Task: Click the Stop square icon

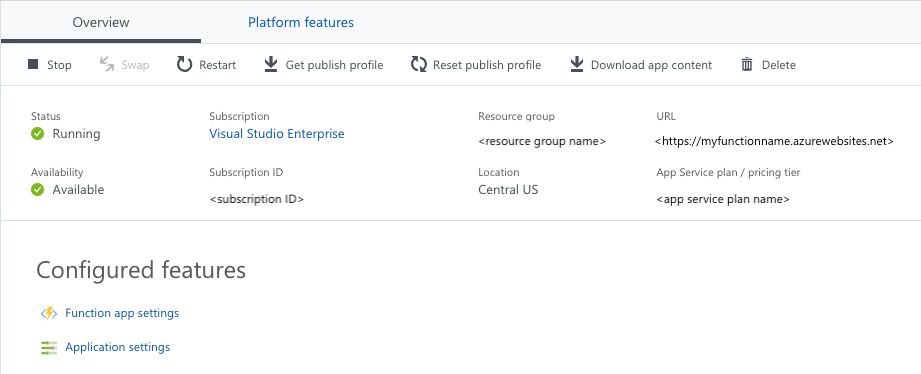Action: click(33, 65)
